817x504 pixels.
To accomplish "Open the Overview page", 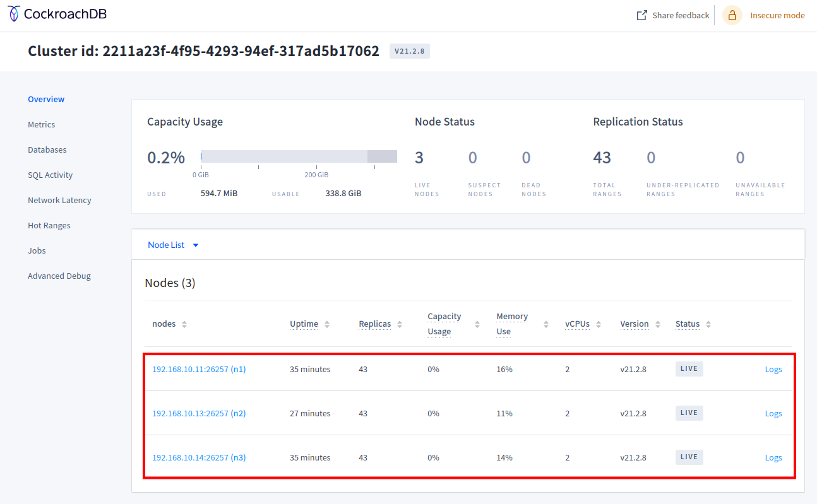I will click(x=46, y=99).
